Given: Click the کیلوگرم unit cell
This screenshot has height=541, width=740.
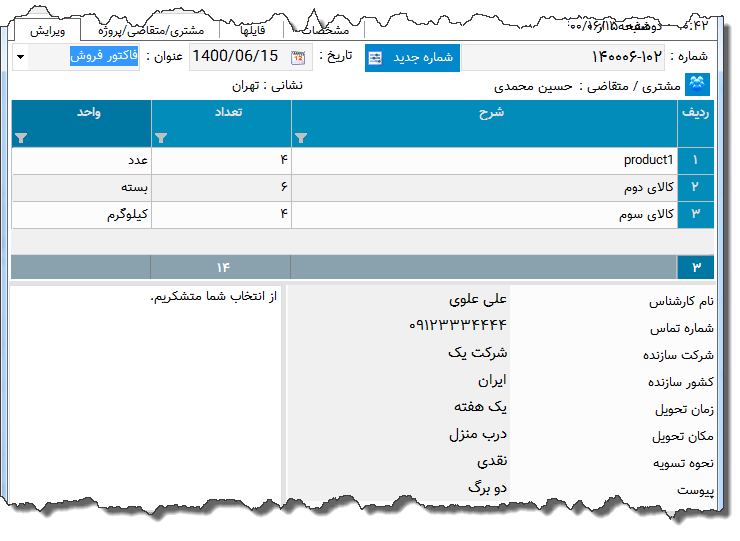Looking at the screenshot, I should (x=82, y=214).
